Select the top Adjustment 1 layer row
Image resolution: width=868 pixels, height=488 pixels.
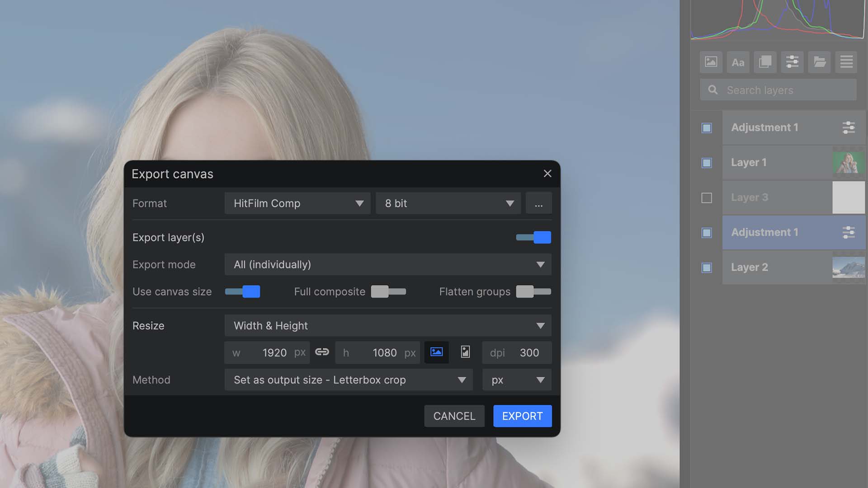pyautogui.click(x=793, y=128)
